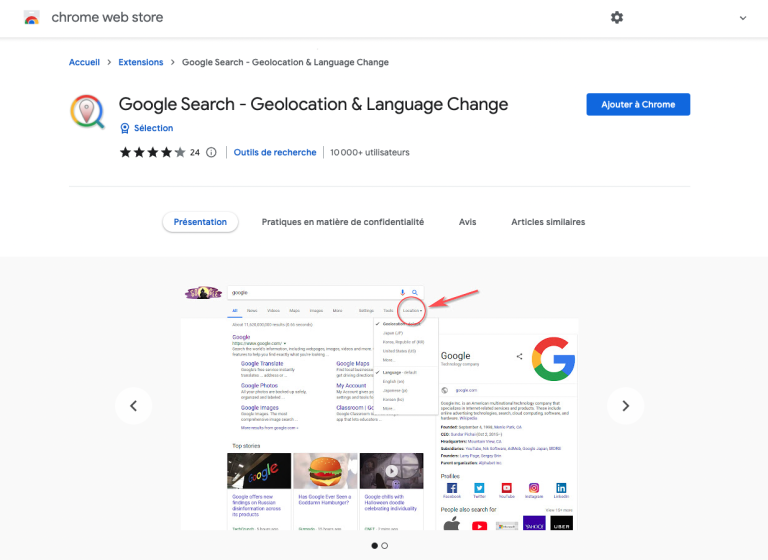Click the '10 000+ utilisateurs' text
The height and width of the screenshot is (560, 768).
click(x=370, y=152)
